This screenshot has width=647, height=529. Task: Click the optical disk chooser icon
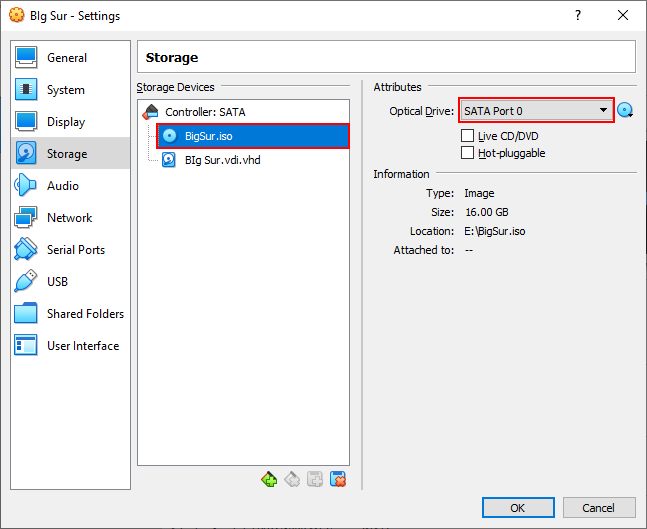[625, 111]
